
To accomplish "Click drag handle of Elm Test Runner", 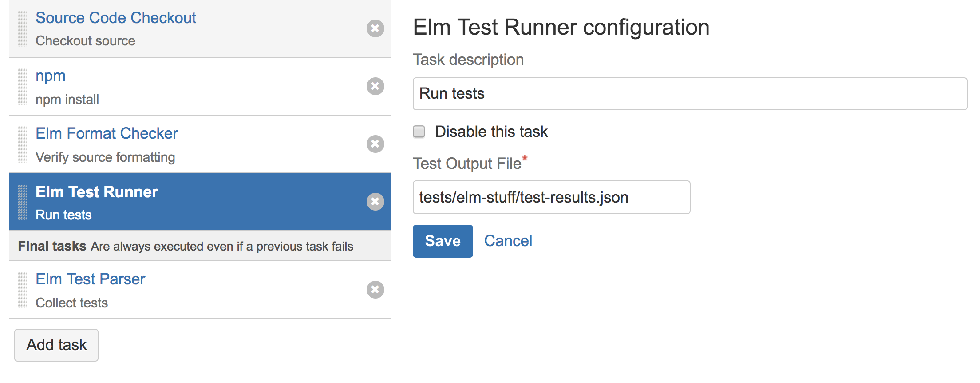I will tap(22, 202).
